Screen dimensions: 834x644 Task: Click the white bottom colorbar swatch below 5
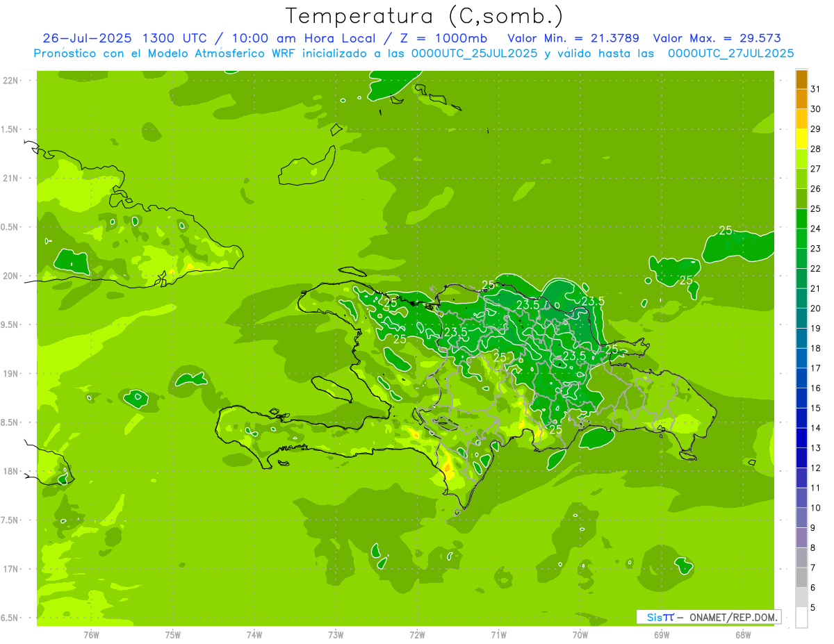(x=801, y=618)
